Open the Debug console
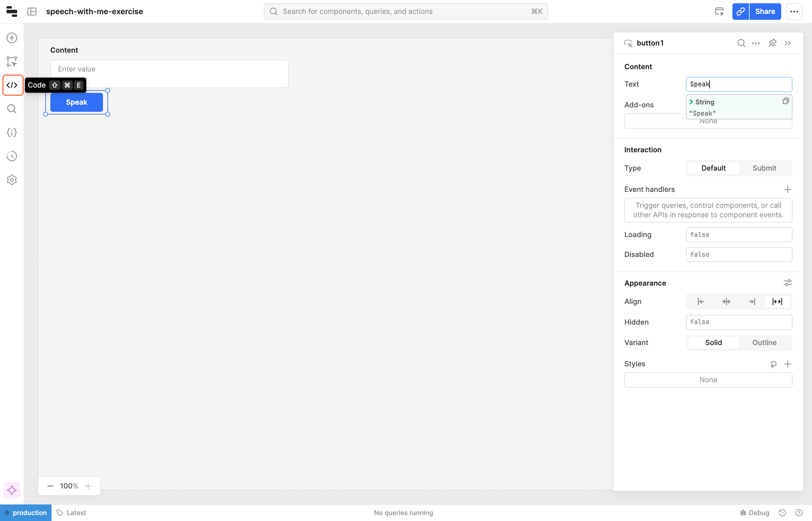The width and height of the screenshot is (812, 521). click(x=755, y=512)
